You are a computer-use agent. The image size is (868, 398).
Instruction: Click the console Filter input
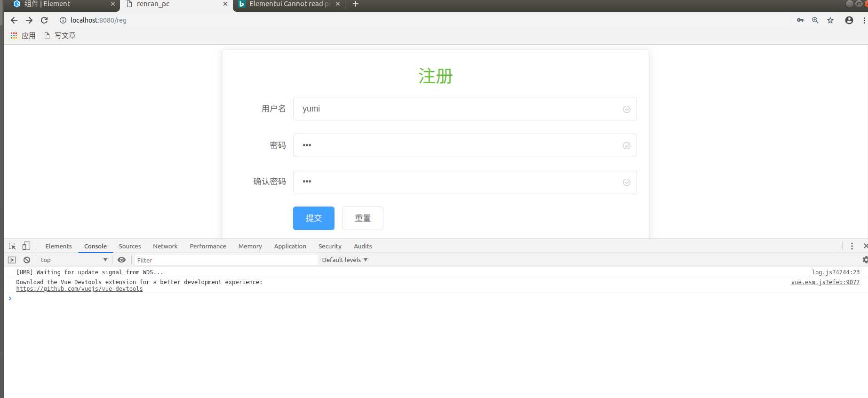[x=226, y=260]
